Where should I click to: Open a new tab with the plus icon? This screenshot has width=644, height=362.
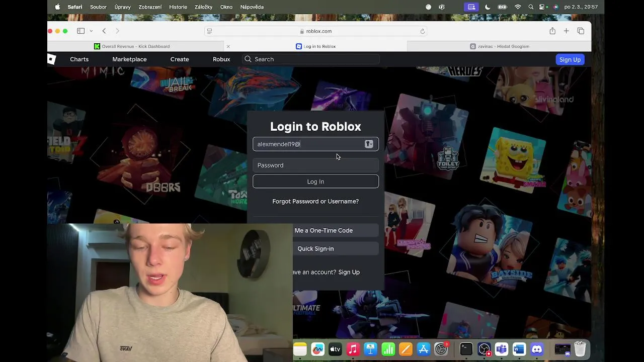pos(566,31)
